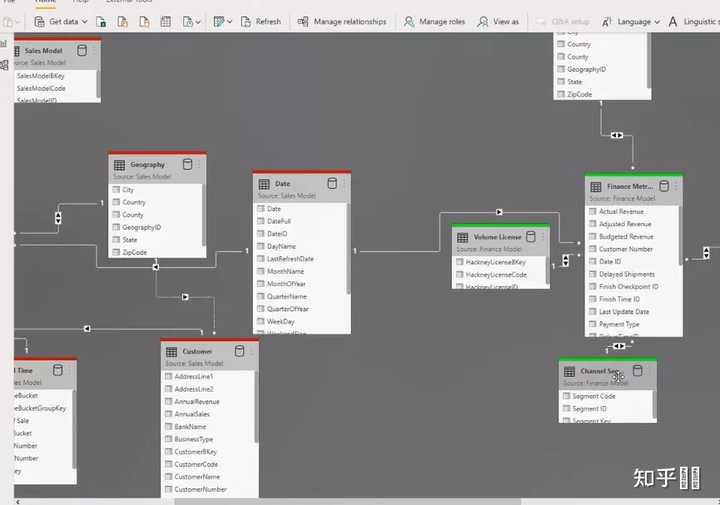Click the Paste clipboard icon
Viewport: 720px width, 505px height.
tap(8, 22)
